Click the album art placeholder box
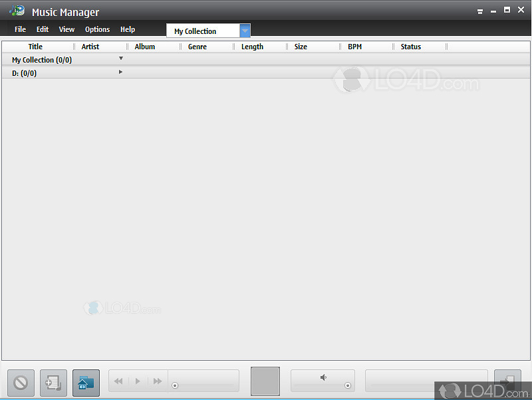The image size is (532, 400). (x=265, y=381)
